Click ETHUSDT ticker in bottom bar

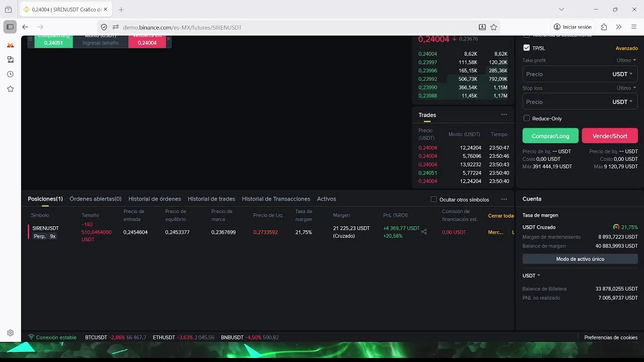point(184,337)
